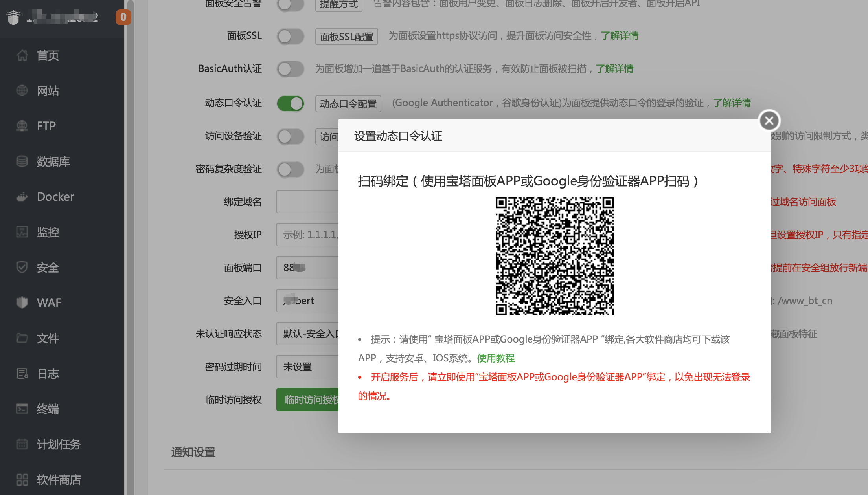
Task: Click the files folder icon
Action: (22, 338)
